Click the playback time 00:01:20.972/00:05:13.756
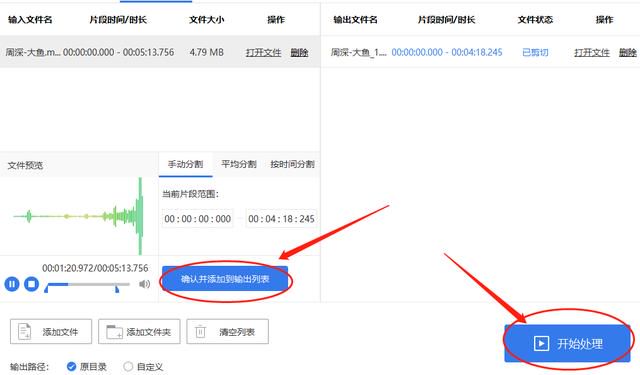 (x=95, y=268)
